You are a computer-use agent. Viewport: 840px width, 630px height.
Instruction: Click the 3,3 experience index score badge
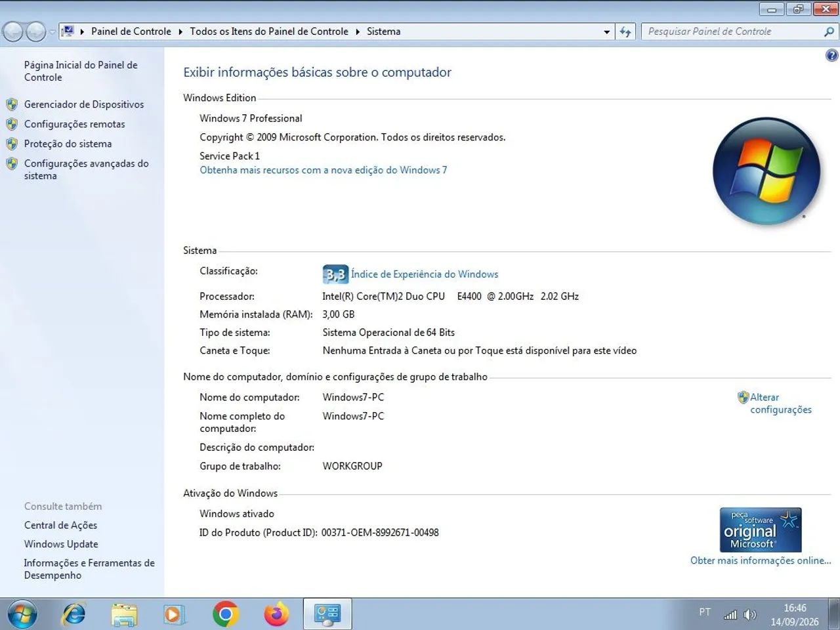[335, 274]
